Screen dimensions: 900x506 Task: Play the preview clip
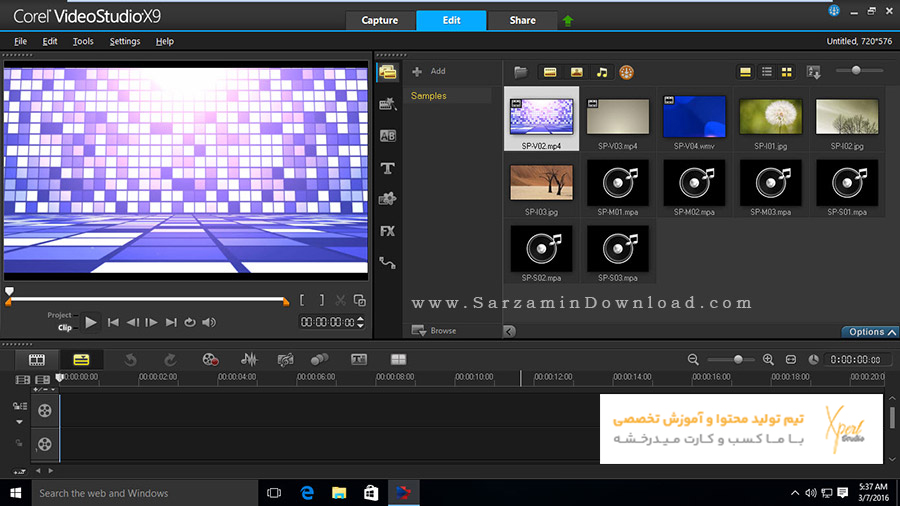91,322
